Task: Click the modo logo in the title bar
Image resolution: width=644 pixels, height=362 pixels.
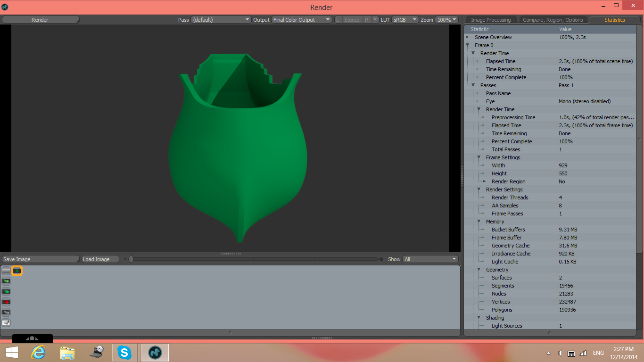Action: click(5, 7)
